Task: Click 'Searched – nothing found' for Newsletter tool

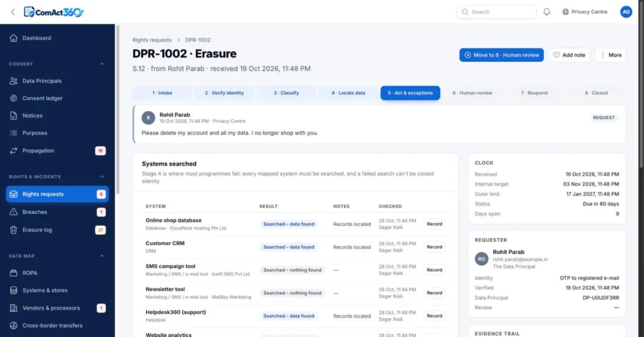Action: 292,293
